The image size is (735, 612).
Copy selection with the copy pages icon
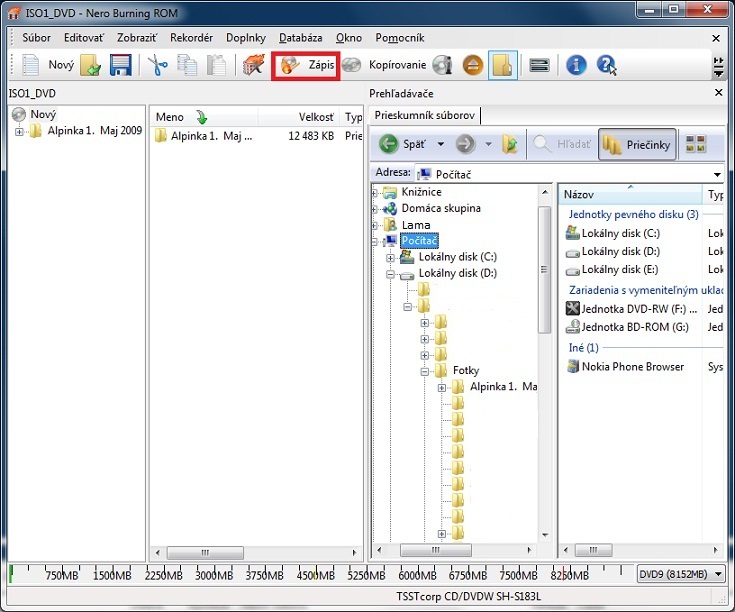pos(187,65)
